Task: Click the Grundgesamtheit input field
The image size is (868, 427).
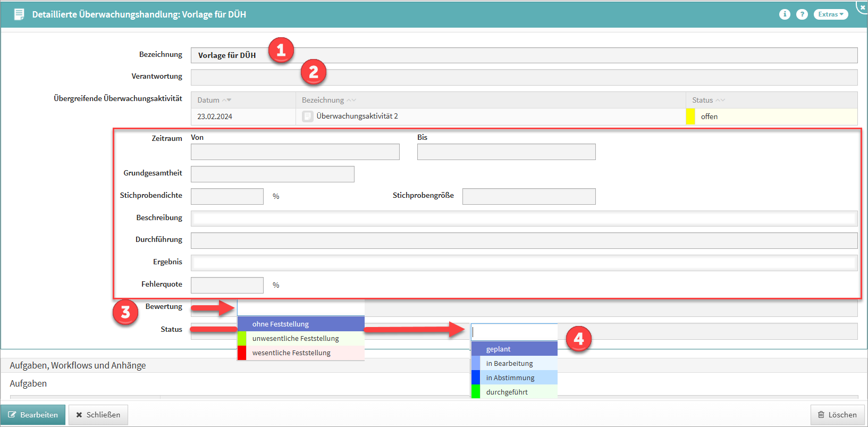Action: tap(272, 174)
